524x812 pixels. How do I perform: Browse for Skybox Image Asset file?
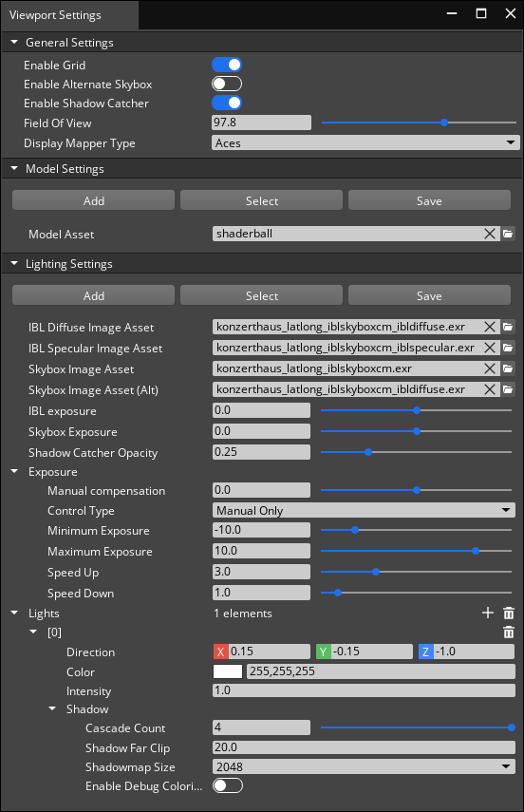pyautogui.click(x=508, y=368)
